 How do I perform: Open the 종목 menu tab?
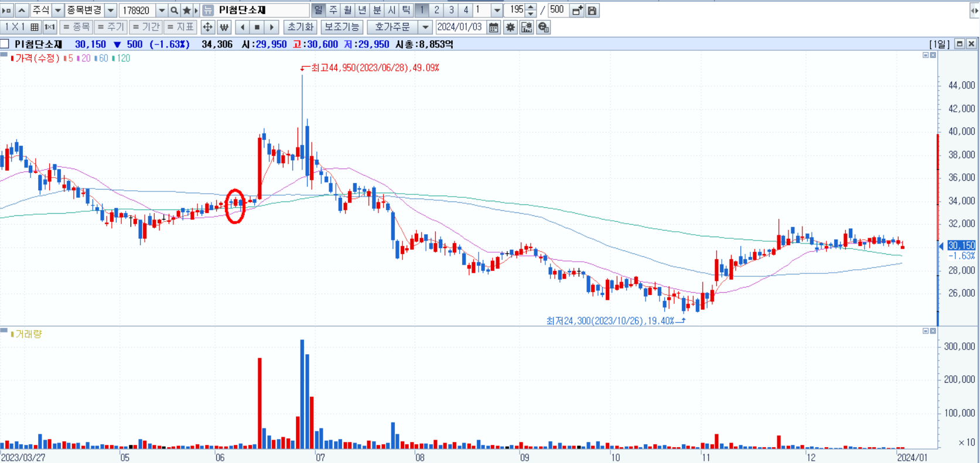pyautogui.click(x=76, y=27)
